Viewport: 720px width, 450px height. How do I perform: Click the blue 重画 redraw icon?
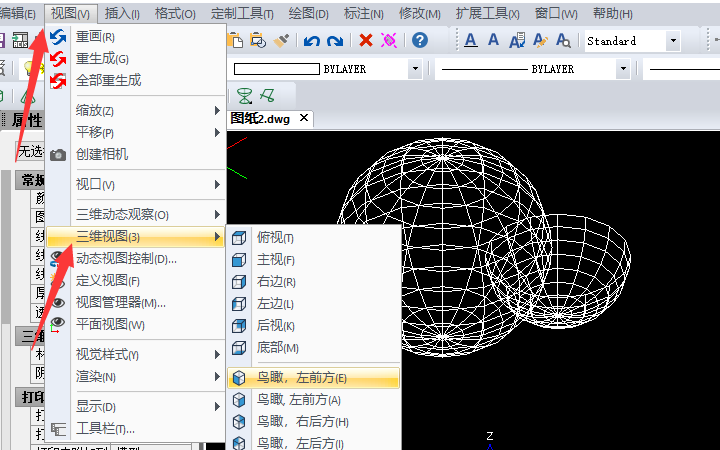(x=58, y=37)
